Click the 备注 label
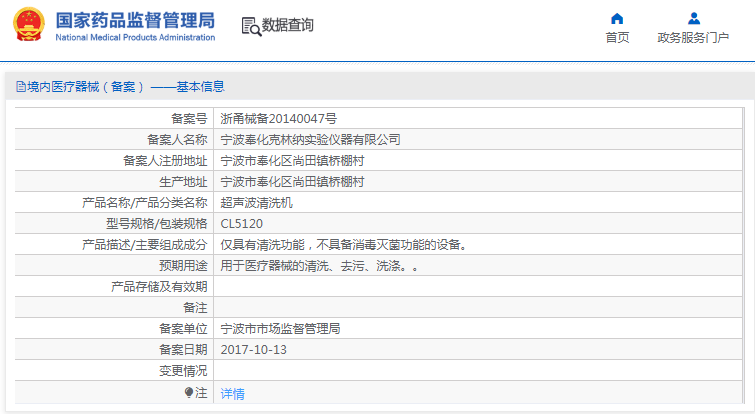This screenshot has width=755, height=414. pyautogui.click(x=195, y=308)
